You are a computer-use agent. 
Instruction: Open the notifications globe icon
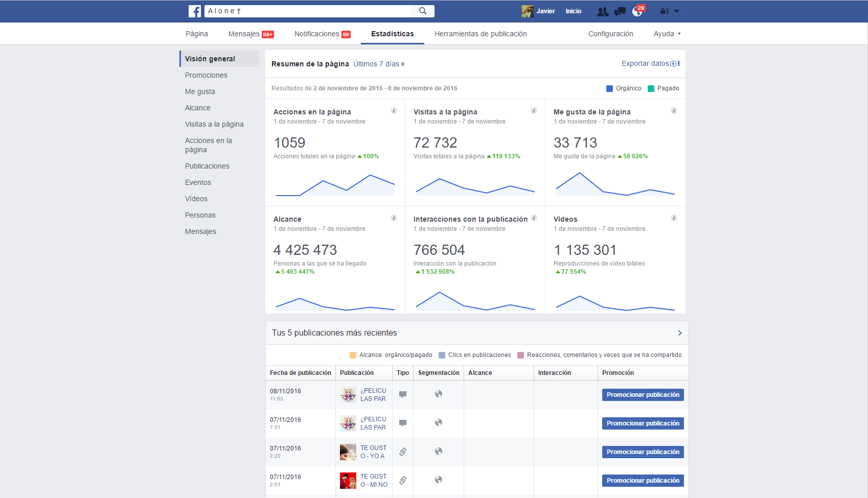pyautogui.click(x=637, y=11)
